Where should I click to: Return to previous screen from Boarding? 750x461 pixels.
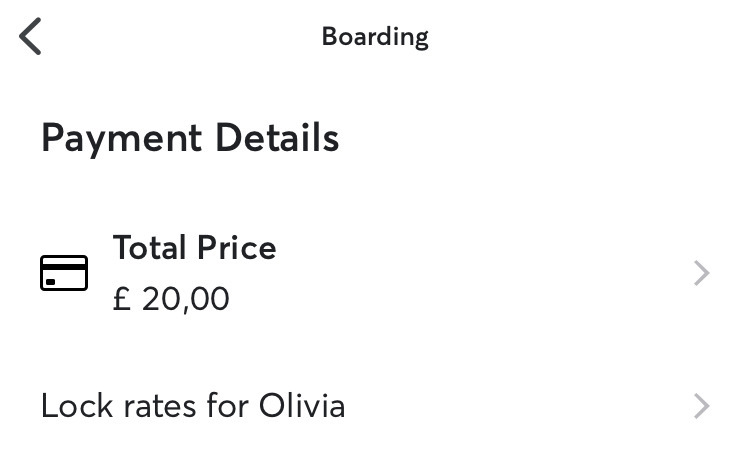31,37
